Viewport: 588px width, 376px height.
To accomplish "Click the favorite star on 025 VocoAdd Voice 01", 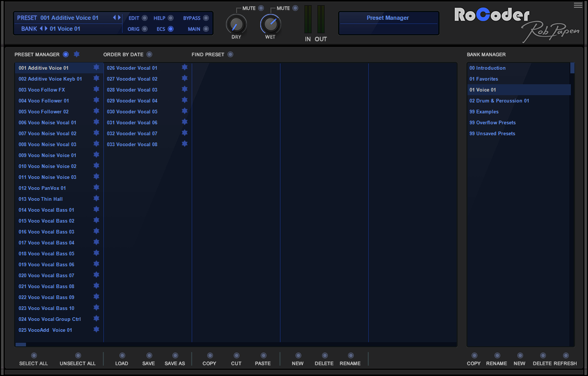I will 96,330.
